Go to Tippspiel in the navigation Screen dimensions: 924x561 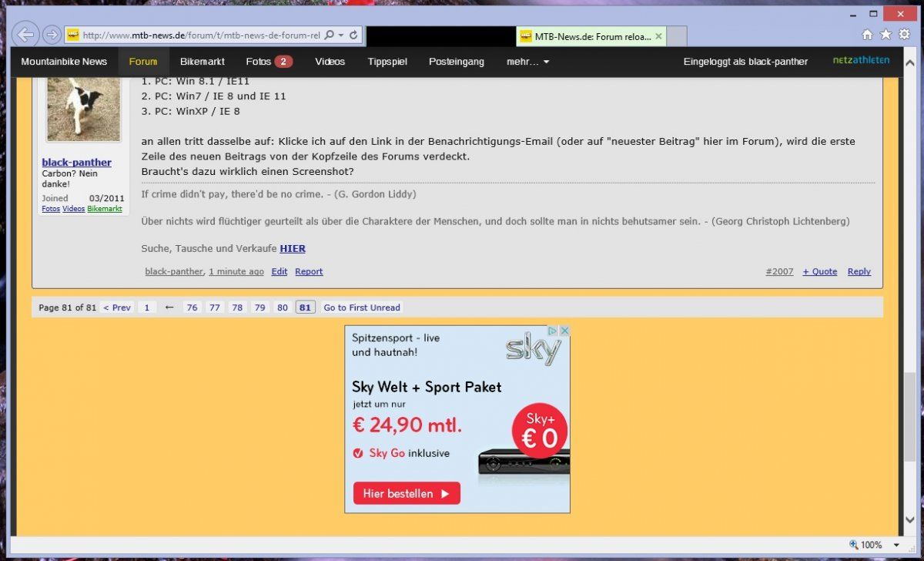coord(387,62)
